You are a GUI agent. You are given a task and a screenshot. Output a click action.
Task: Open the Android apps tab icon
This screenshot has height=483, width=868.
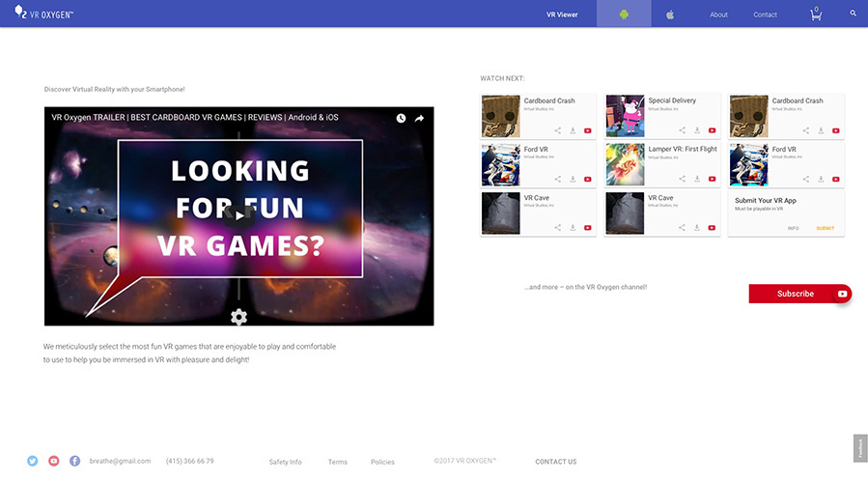pos(624,14)
